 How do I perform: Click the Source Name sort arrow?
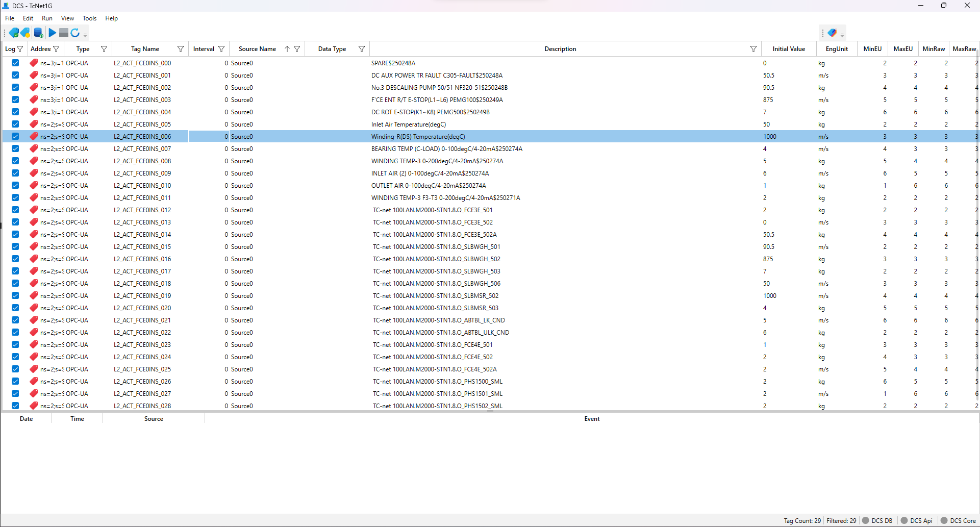point(287,48)
